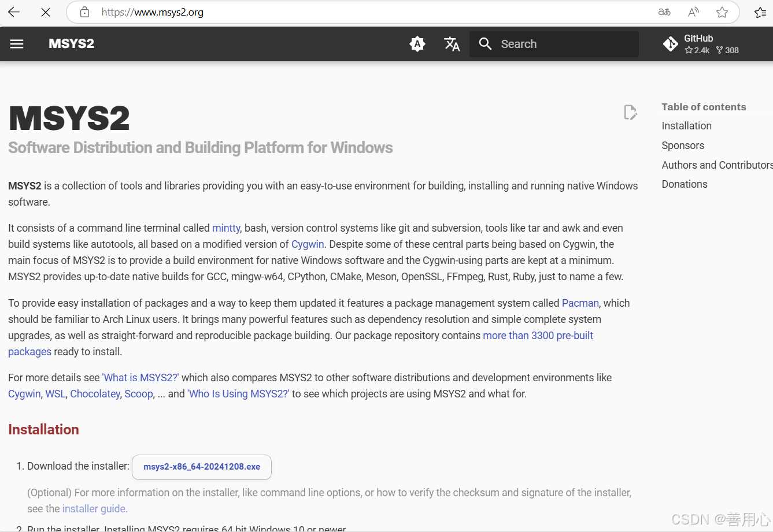The width and height of the screenshot is (773, 532).
Task: Jump to Installation in table of contents
Action: 686,126
